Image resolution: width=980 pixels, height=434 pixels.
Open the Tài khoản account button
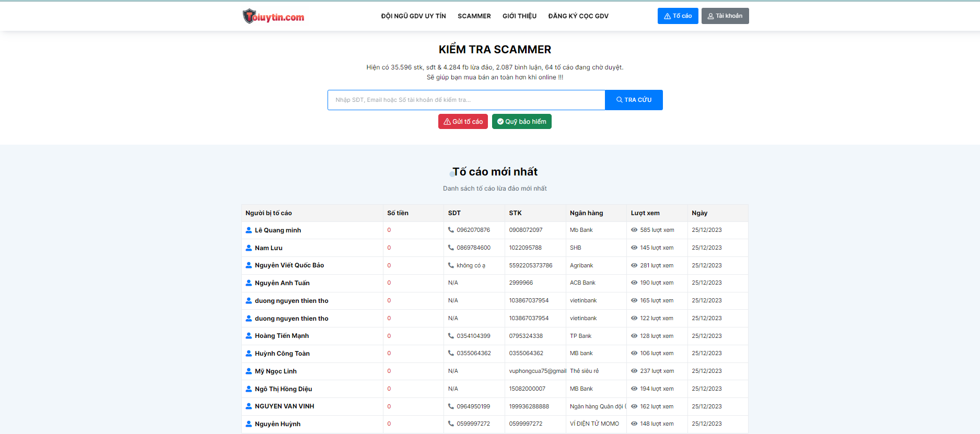725,16
